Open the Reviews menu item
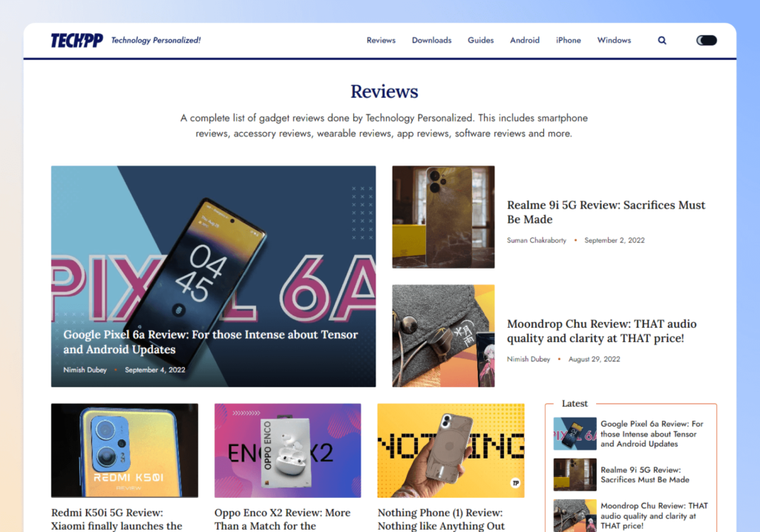Viewport: 760px width, 532px height. [381, 40]
